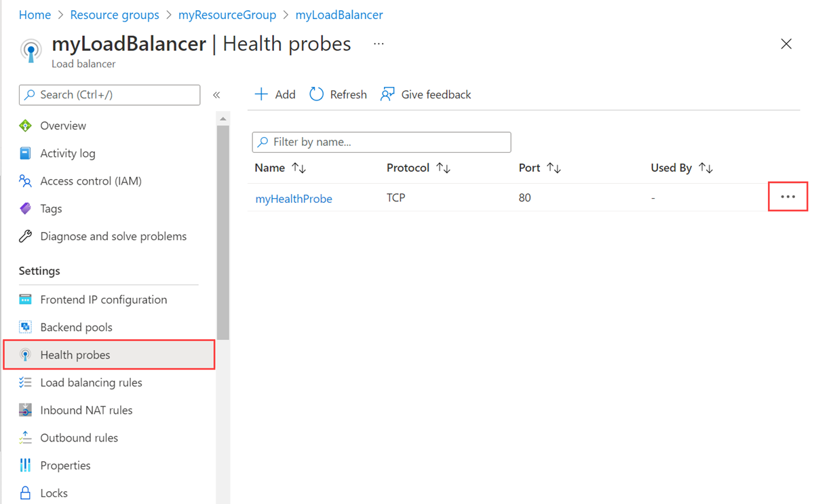The width and height of the screenshot is (814, 504).
Task: Select Backend pools label
Action: click(77, 327)
